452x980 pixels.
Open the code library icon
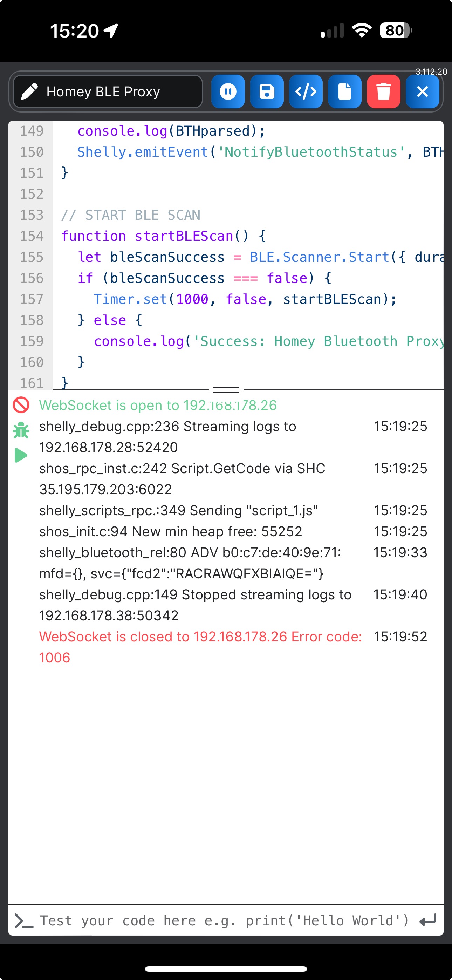[x=306, y=92]
